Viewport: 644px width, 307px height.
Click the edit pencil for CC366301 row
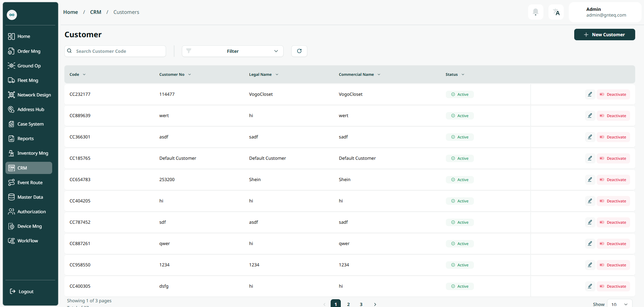(x=590, y=137)
